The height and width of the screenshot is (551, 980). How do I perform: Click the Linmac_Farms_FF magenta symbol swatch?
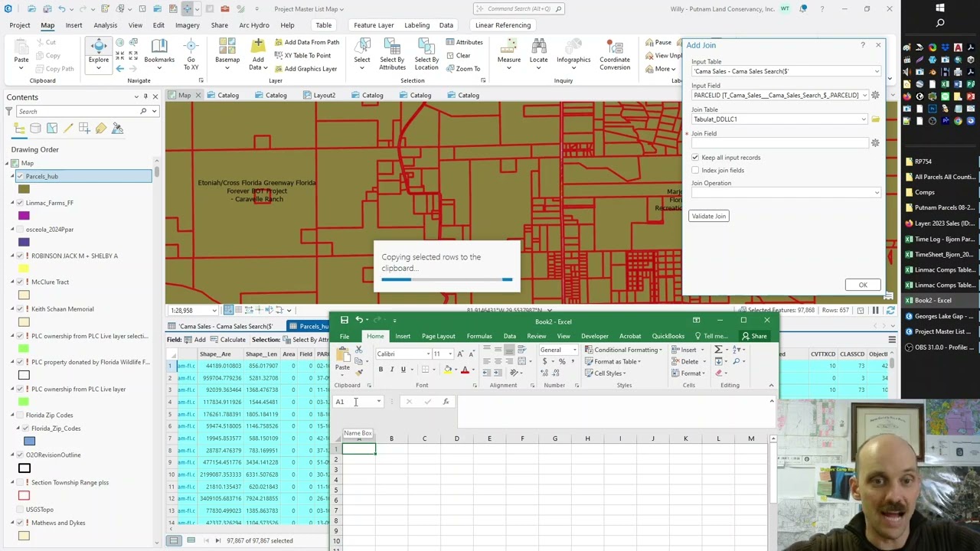[x=24, y=217]
